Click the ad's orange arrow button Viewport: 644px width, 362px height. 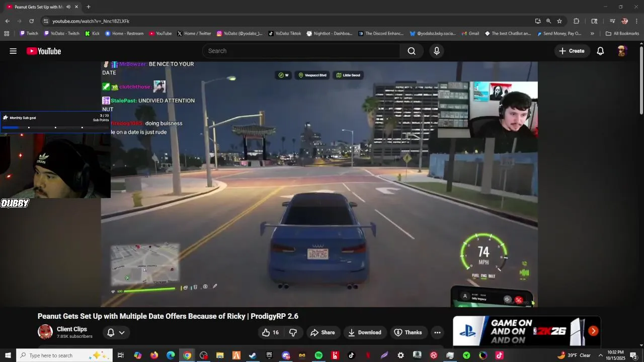(594, 331)
